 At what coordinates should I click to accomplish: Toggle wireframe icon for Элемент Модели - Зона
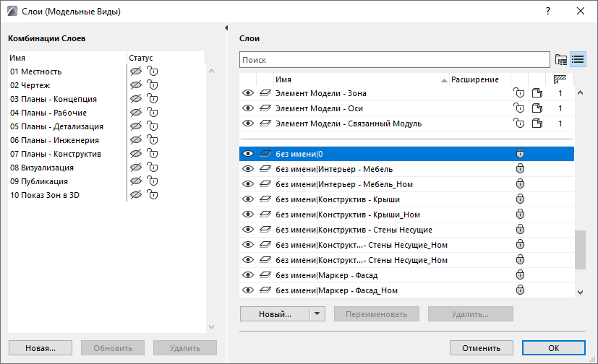point(265,93)
